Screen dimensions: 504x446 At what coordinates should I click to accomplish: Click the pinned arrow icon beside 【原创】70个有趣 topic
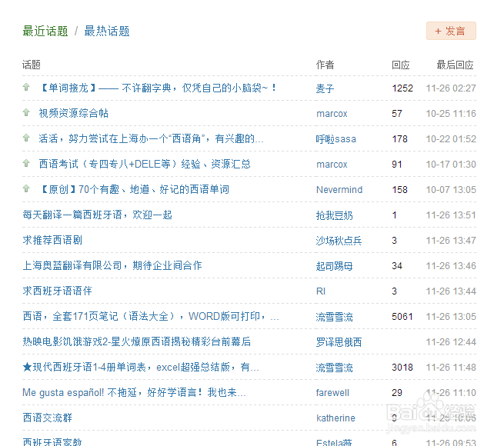(x=26, y=188)
